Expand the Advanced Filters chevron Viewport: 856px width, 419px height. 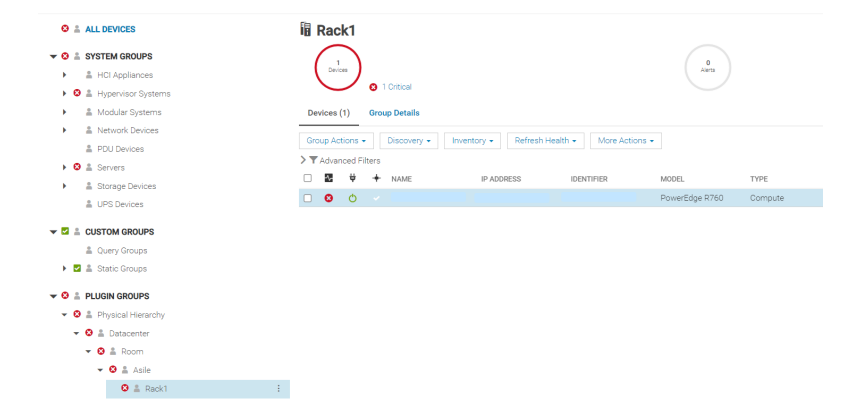(304, 160)
